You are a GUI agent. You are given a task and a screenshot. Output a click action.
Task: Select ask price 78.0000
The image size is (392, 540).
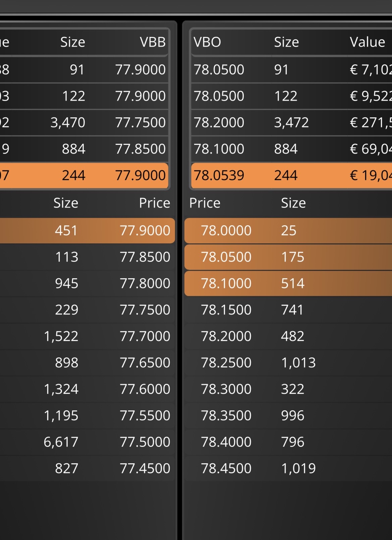226,231
